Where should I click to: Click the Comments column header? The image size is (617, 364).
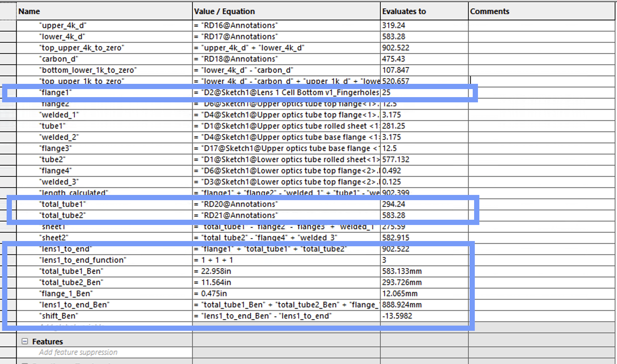[x=542, y=11]
